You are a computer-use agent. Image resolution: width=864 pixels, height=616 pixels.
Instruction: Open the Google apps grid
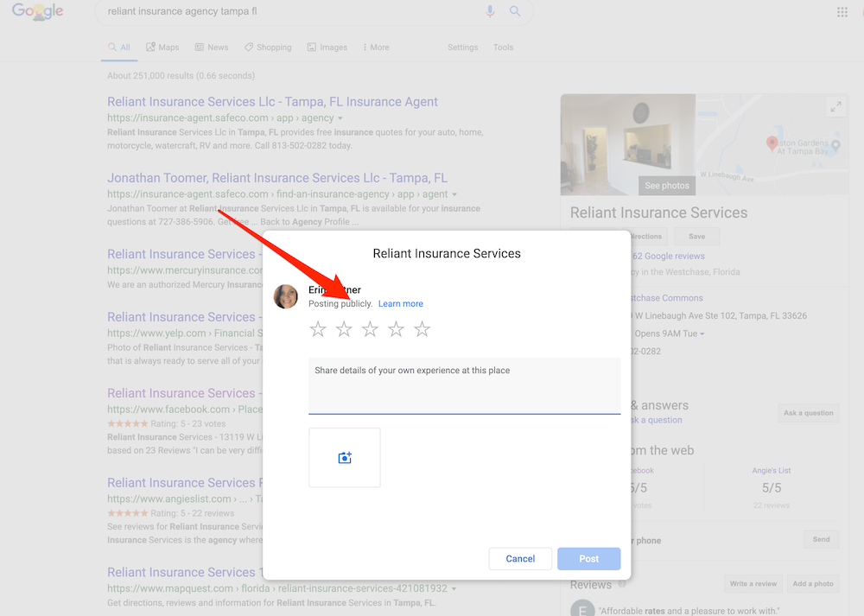pyautogui.click(x=842, y=11)
